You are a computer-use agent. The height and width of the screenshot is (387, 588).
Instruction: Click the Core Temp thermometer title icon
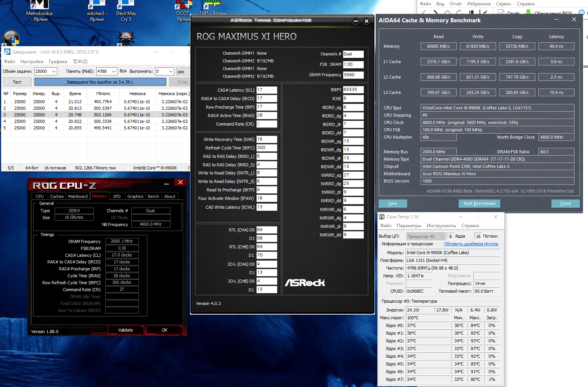[382, 217]
